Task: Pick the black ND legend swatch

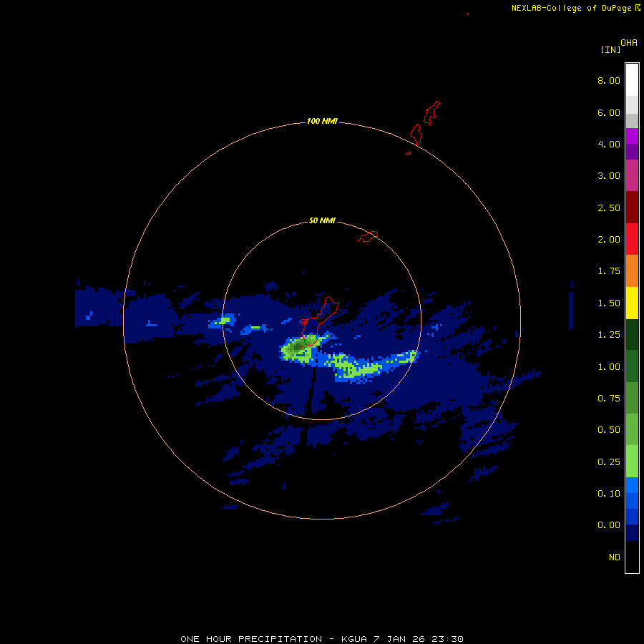Action: click(x=632, y=557)
